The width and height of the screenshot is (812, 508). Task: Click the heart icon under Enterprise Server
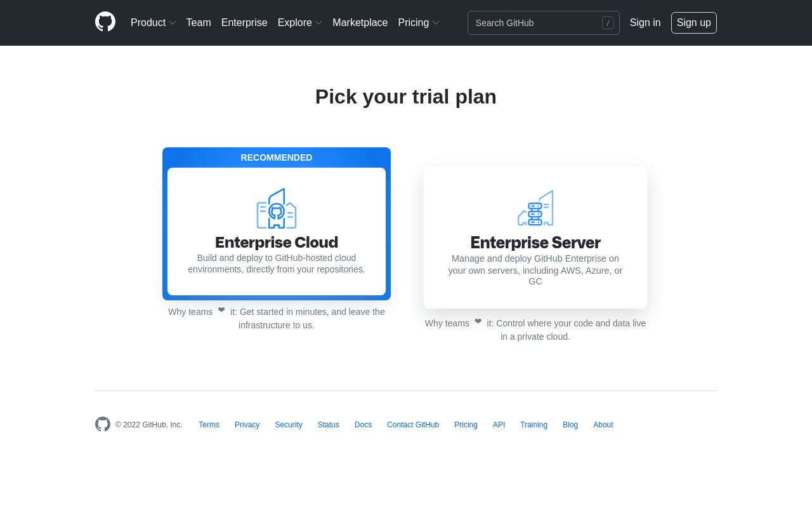(478, 321)
